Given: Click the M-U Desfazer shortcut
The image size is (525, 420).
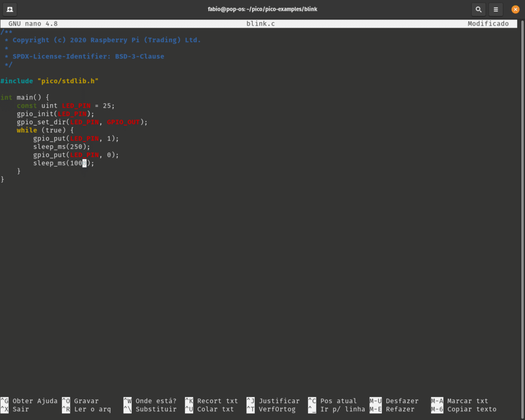Looking at the screenshot, I should coord(394,401).
